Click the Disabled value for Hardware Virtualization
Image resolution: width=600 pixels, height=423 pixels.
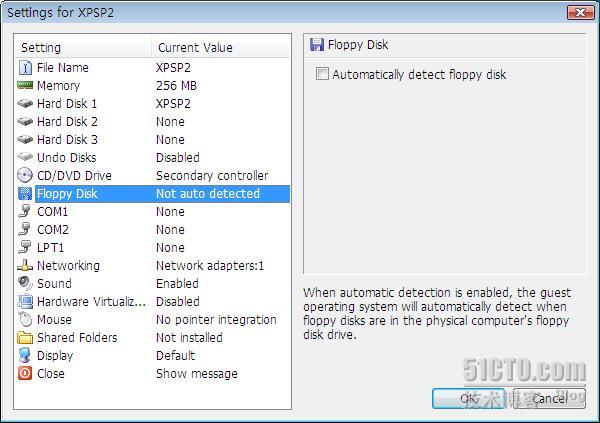(178, 302)
